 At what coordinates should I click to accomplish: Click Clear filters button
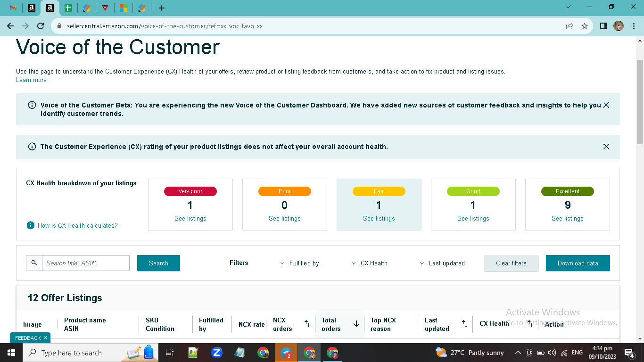511,263
